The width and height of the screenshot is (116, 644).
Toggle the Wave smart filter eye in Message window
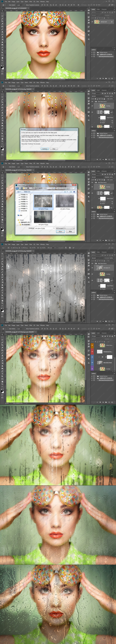(101, 123)
